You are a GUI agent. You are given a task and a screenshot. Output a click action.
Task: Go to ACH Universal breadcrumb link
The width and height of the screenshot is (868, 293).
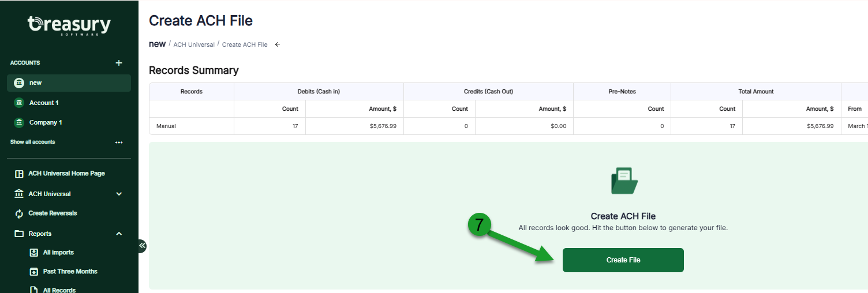(x=194, y=44)
